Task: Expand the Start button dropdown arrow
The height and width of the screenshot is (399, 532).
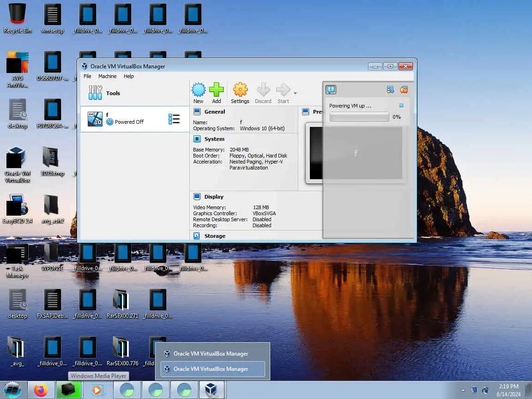Action: (295, 93)
